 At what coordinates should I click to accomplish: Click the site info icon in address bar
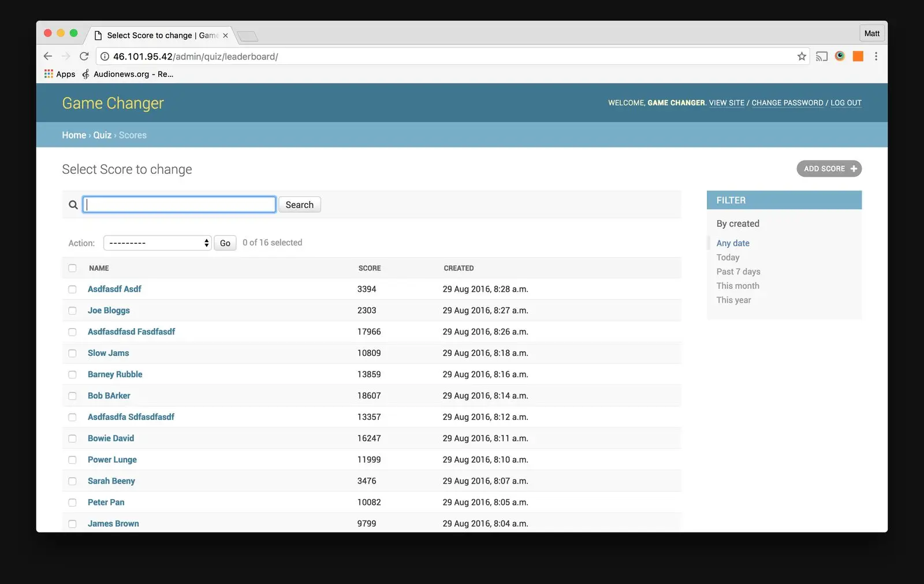click(x=105, y=57)
